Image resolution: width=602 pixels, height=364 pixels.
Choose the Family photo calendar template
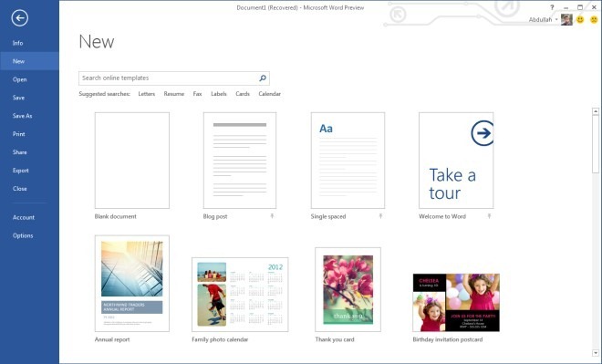240,295
